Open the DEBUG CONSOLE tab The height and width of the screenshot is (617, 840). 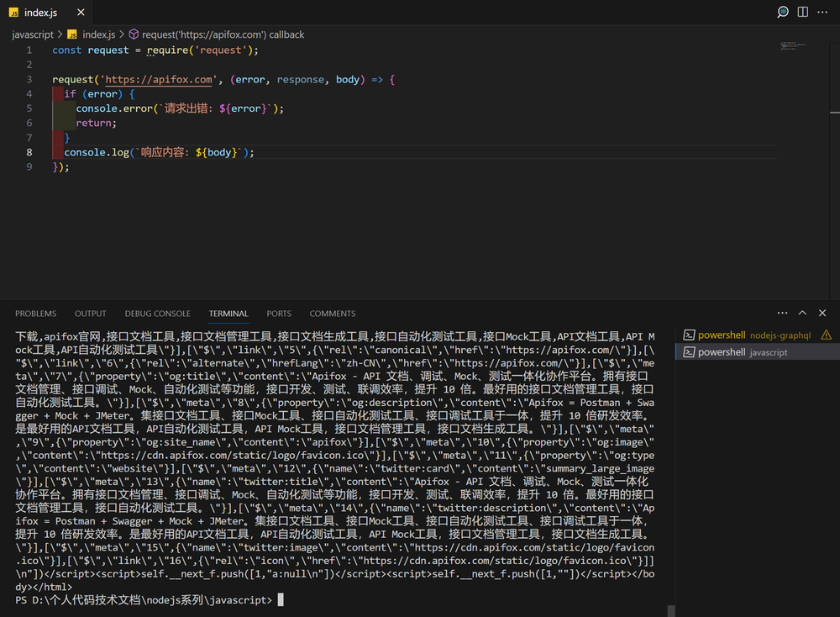[x=158, y=314]
